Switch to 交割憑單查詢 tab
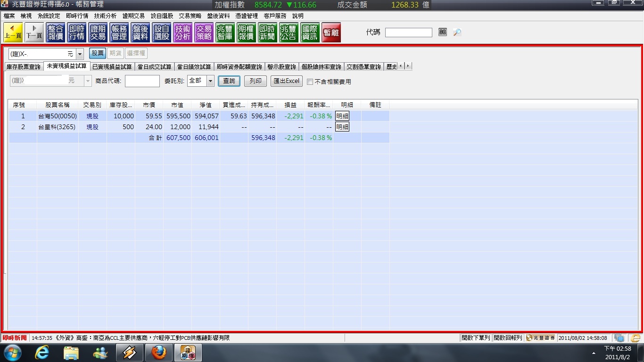Image resolution: width=644 pixels, height=362 pixels. point(363,67)
